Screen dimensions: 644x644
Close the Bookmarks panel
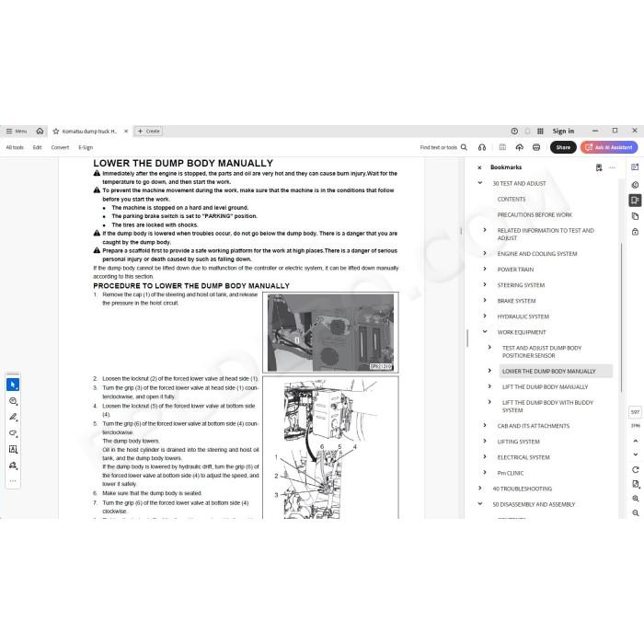[479, 167]
